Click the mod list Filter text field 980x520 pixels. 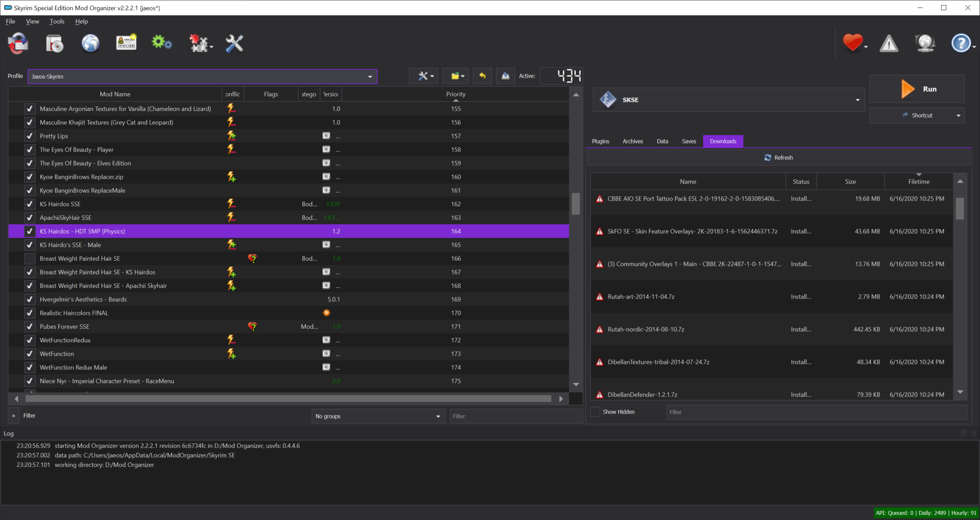pos(516,416)
